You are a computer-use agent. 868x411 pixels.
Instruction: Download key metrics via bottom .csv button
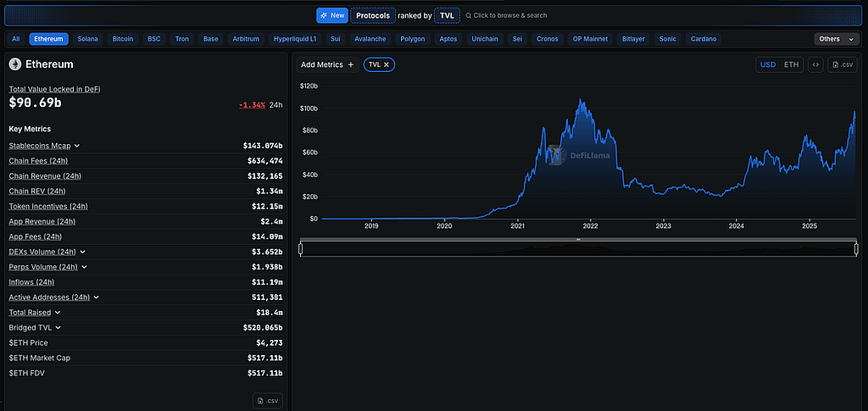tap(268, 401)
